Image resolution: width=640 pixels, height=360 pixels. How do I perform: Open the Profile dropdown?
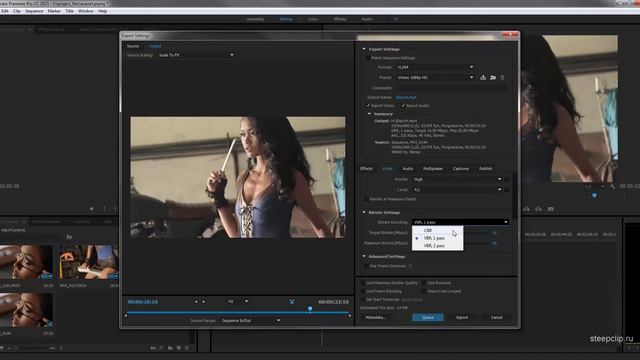coord(458,179)
